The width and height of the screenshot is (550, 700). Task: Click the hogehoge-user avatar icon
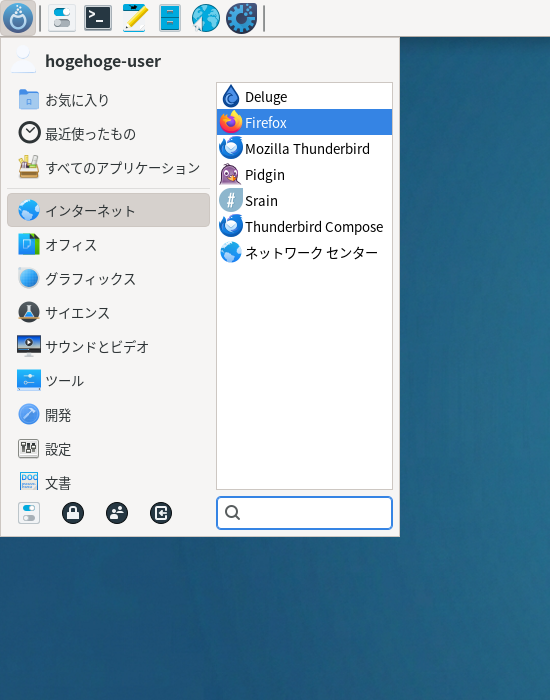tap(23, 59)
